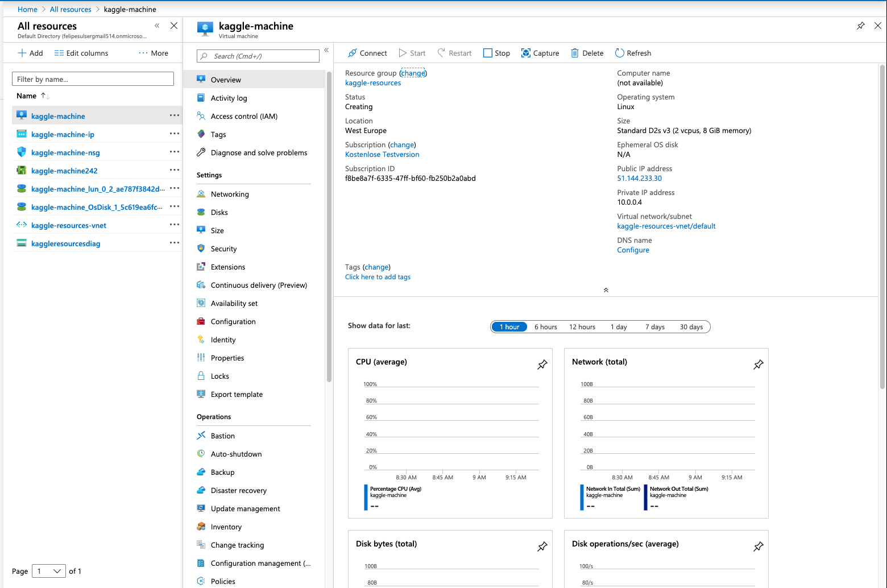Click the Start toolbar item
887x588 pixels.
(x=412, y=53)
